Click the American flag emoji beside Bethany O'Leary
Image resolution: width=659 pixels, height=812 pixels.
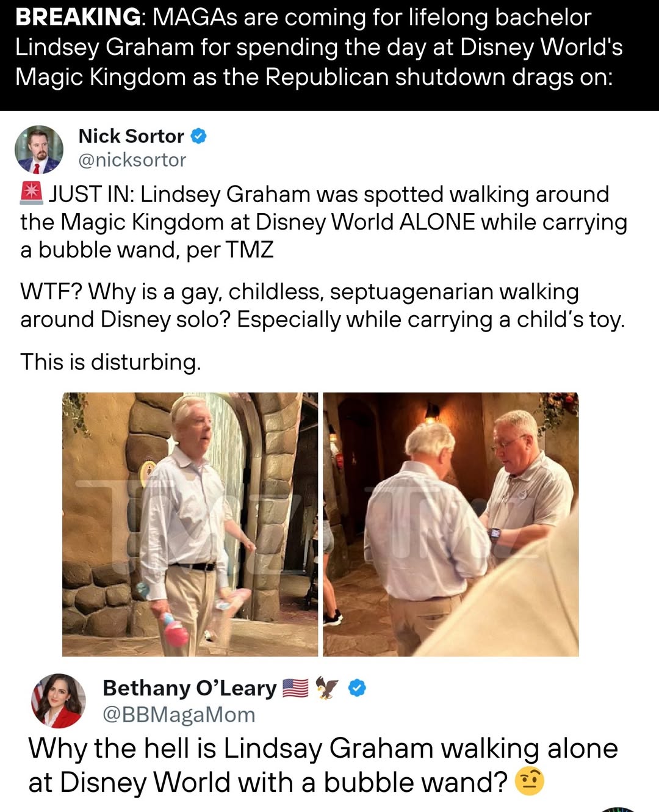coord(297,688)
